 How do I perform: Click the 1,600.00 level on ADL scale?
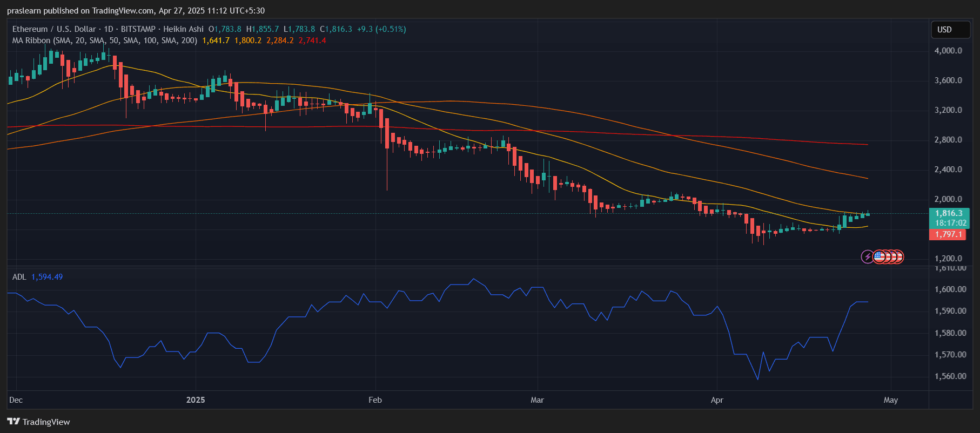(950, 289)
